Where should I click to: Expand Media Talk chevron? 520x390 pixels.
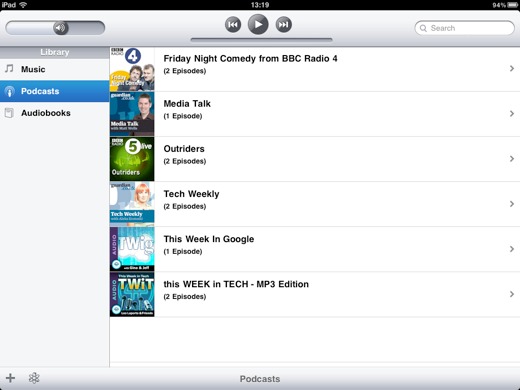pos(512,114)
